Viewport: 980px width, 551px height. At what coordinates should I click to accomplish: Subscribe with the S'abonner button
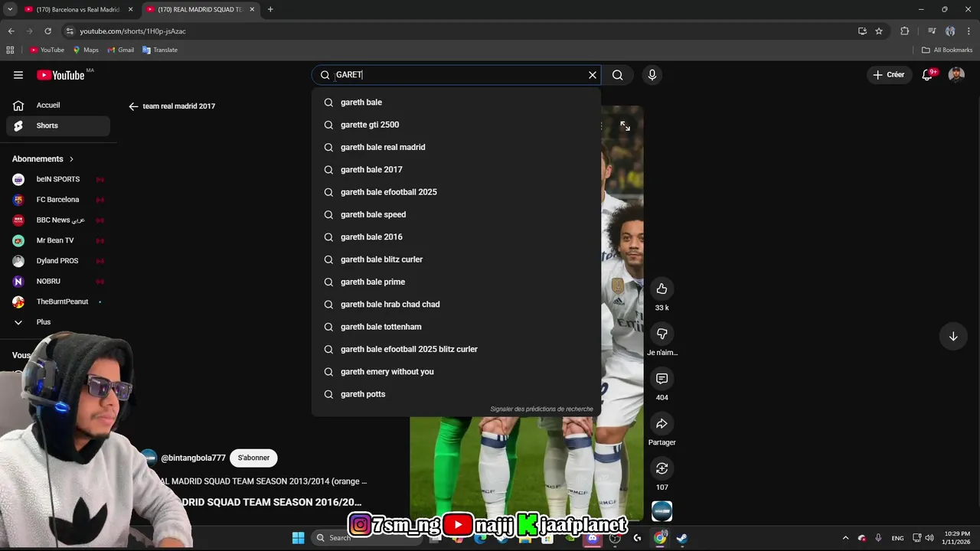point(253,458)
